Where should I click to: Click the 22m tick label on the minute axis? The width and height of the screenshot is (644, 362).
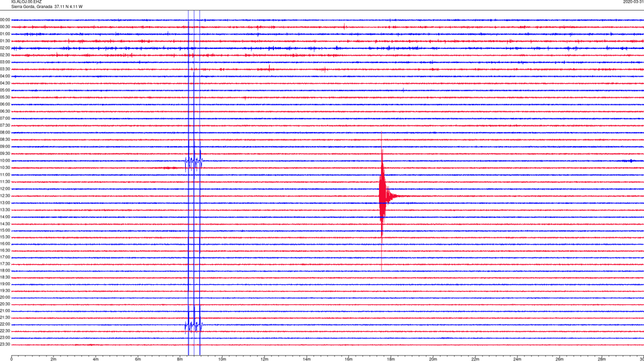(x=475, y=359)
